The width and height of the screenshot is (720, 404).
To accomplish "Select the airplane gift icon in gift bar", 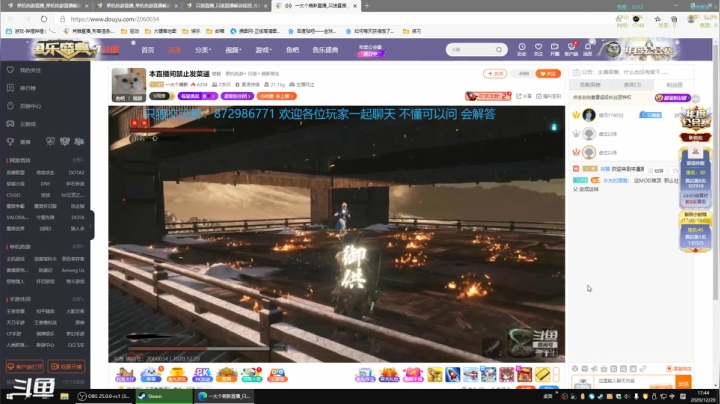I will point(470,375).
